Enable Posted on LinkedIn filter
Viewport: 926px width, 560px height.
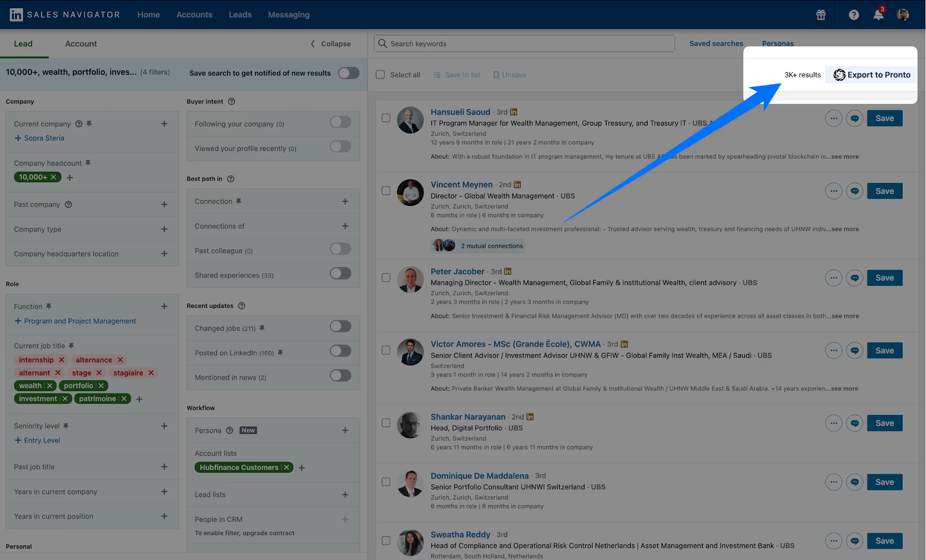tap(340, 351)
